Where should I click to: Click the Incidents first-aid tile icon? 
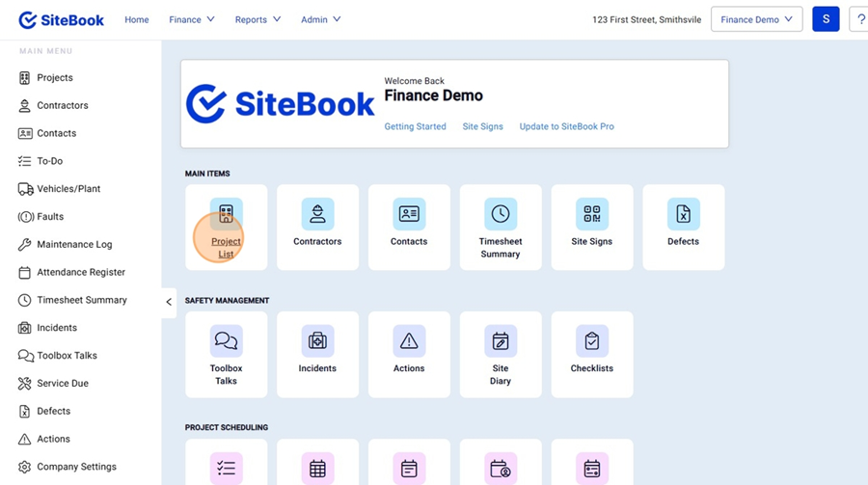[x=317, y=341]
